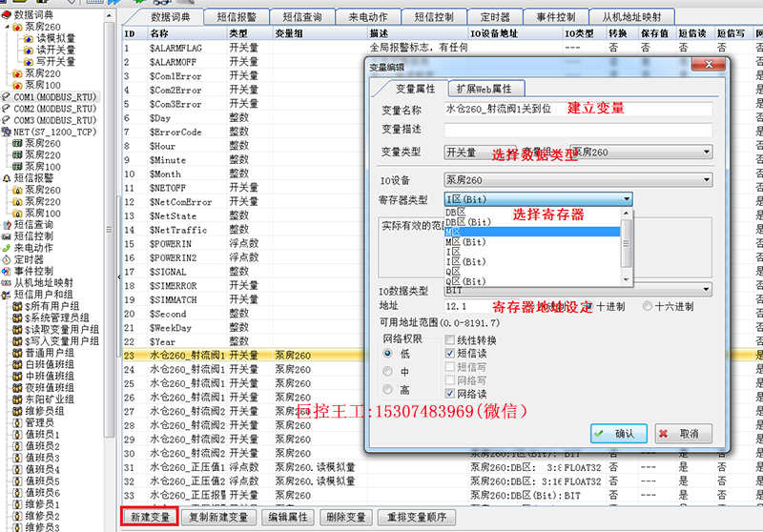Click the 短信报警 bell icon
Image resolution: width=763 pixels, height=532 pixels.
point(7,178)
